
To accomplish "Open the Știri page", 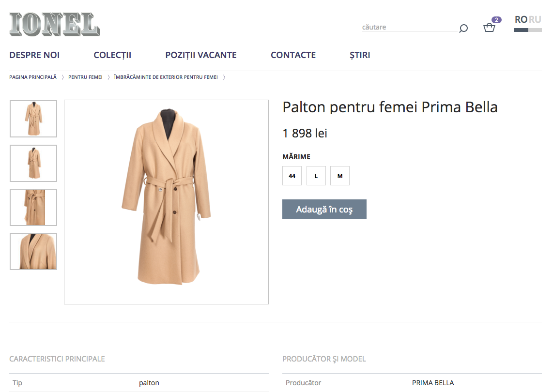I will coord(360,55).
